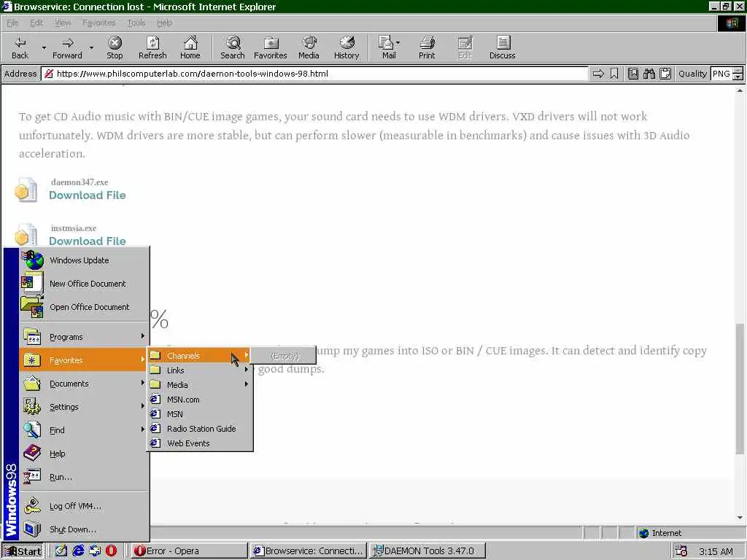Choose Log Off VM4...
The height and width of the screenshot is (560, 747).
click(x=84, y=506)
